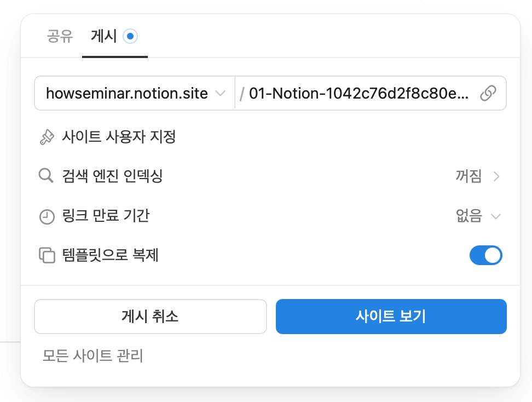Expand the 없음 link expiration dropdown
532x402 pixels.
(478, 216)
